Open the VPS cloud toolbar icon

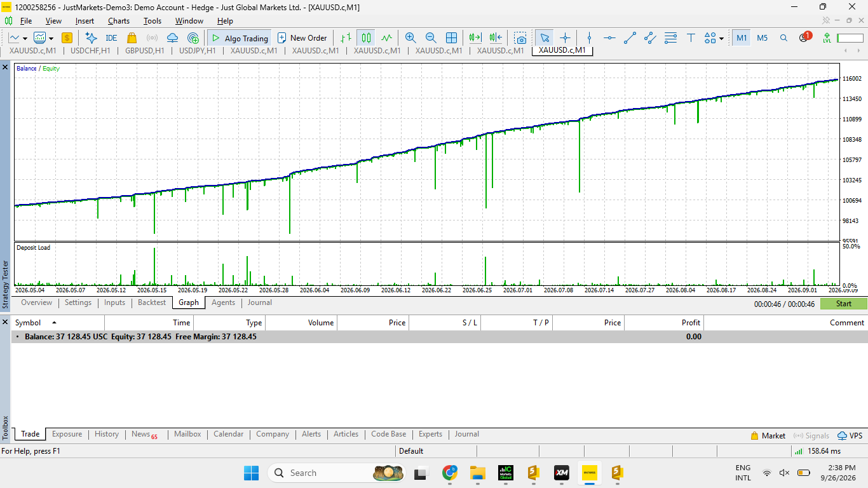[172, 38]
